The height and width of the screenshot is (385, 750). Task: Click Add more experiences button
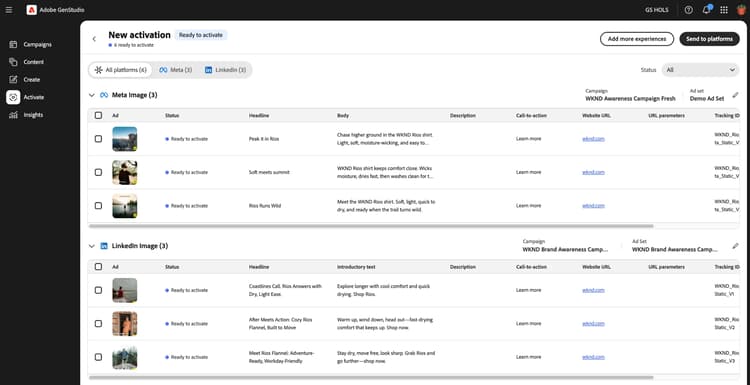tap(637, 39)
